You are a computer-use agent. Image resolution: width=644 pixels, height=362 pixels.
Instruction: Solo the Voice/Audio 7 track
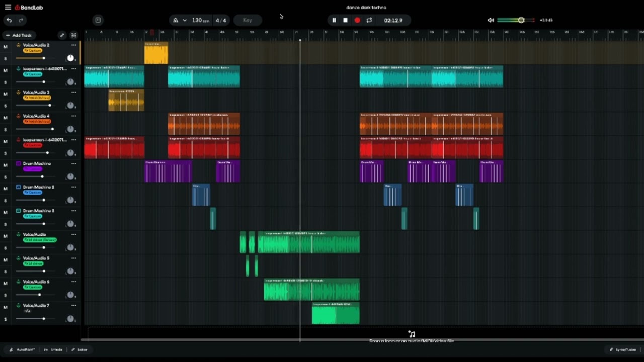6,319
